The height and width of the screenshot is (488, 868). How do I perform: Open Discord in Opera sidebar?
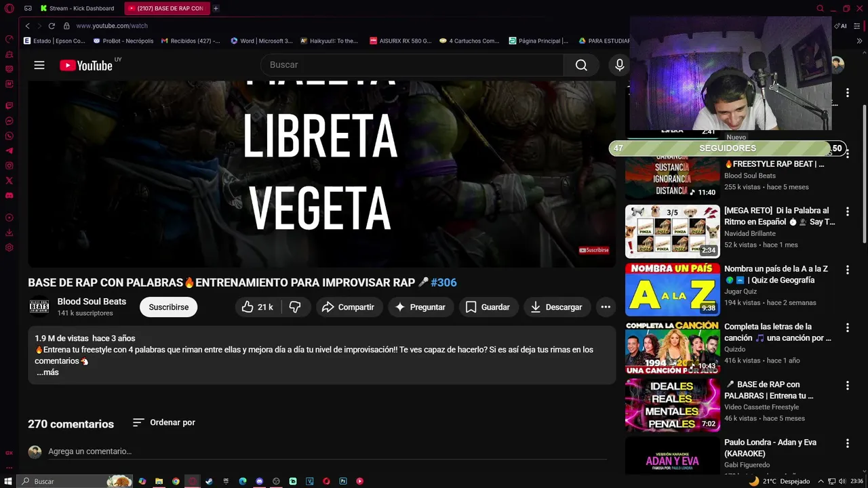click(x=9, y=195)
